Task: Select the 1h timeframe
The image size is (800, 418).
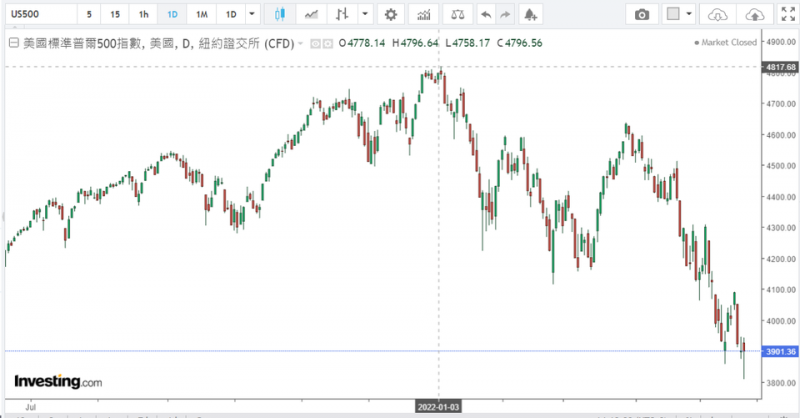Action: click(x=144, y=15)
